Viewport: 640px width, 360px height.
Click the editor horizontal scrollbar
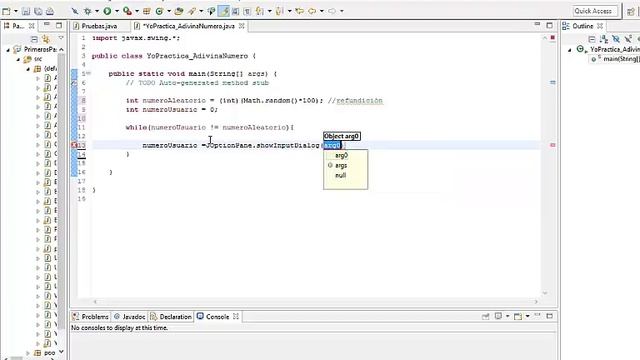[316, 302]
